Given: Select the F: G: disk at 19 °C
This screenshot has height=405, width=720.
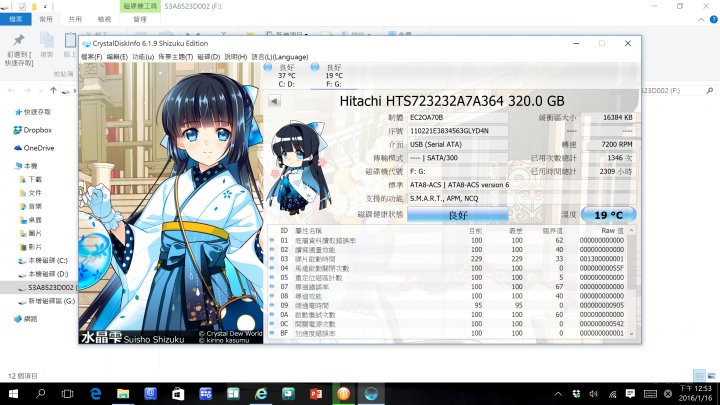Looking at the screenshot, I should tap(334, 76).
